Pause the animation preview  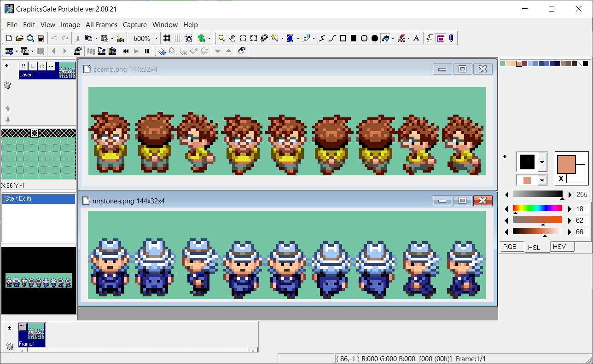pyautogui.click(x=147, y=51)
